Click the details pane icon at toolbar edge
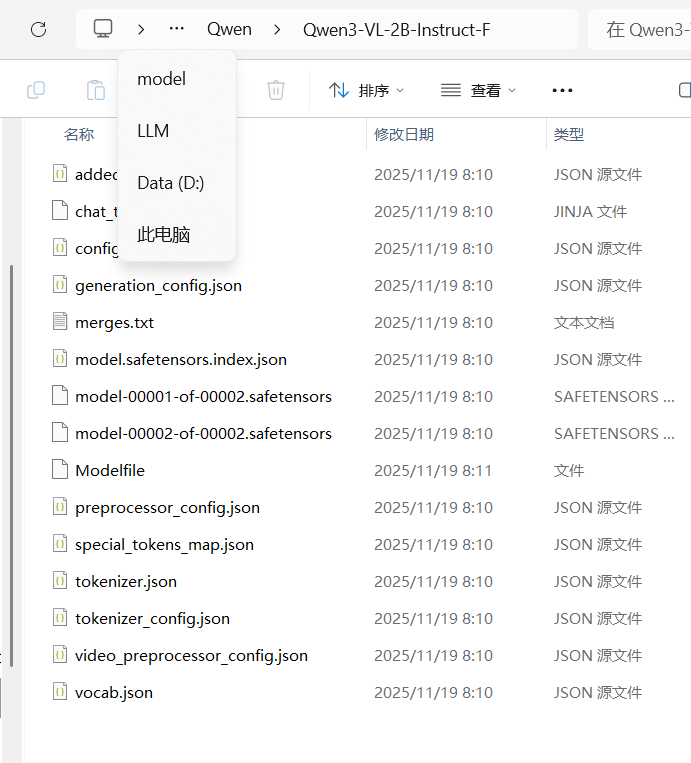 685,90
